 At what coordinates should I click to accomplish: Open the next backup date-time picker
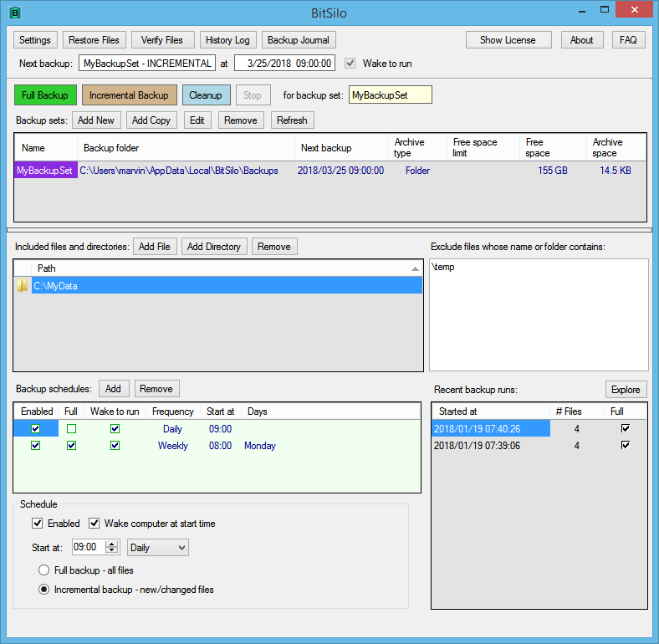pos(284,64)
